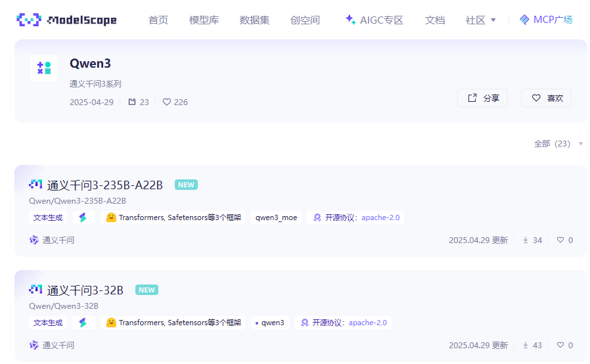
Task: Open the 通义千问3-32B model title
Action: tap(85, 290)
